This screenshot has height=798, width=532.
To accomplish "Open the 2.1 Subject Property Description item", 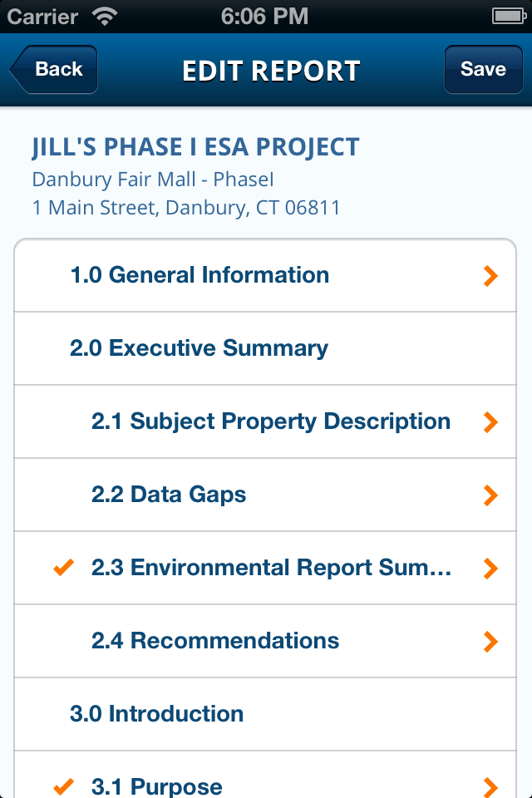I will pos(265,422).
